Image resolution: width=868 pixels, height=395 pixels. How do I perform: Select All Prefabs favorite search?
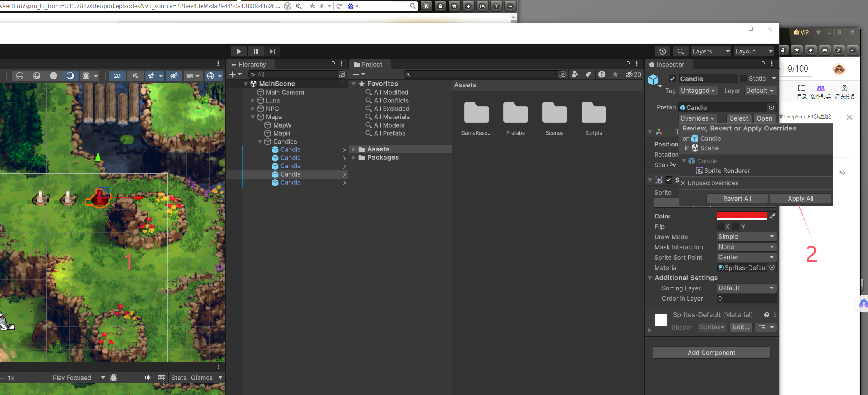tap(389, 133)
